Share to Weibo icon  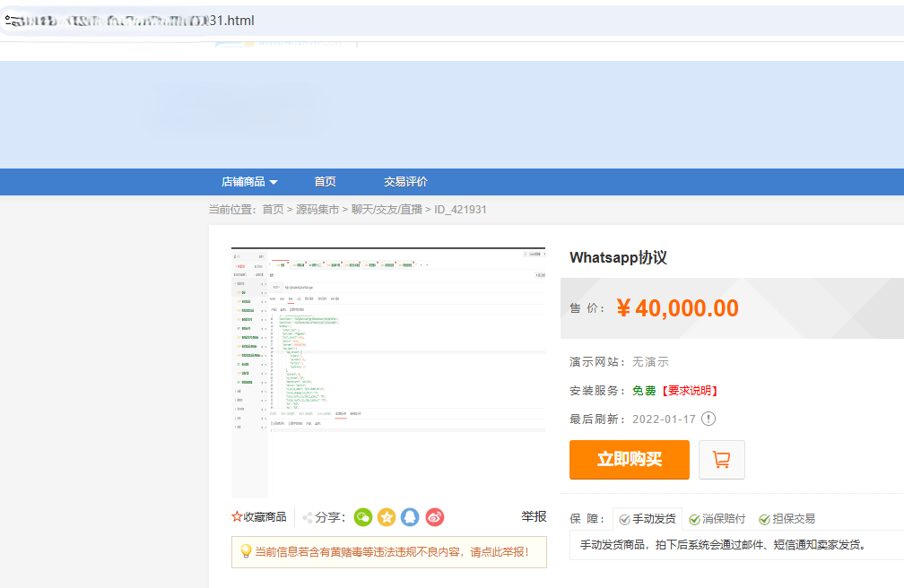click(434, 517)
